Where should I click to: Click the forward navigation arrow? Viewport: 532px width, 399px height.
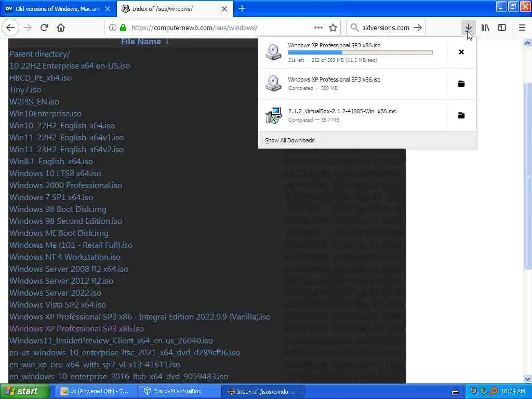(x=28, y=28)
